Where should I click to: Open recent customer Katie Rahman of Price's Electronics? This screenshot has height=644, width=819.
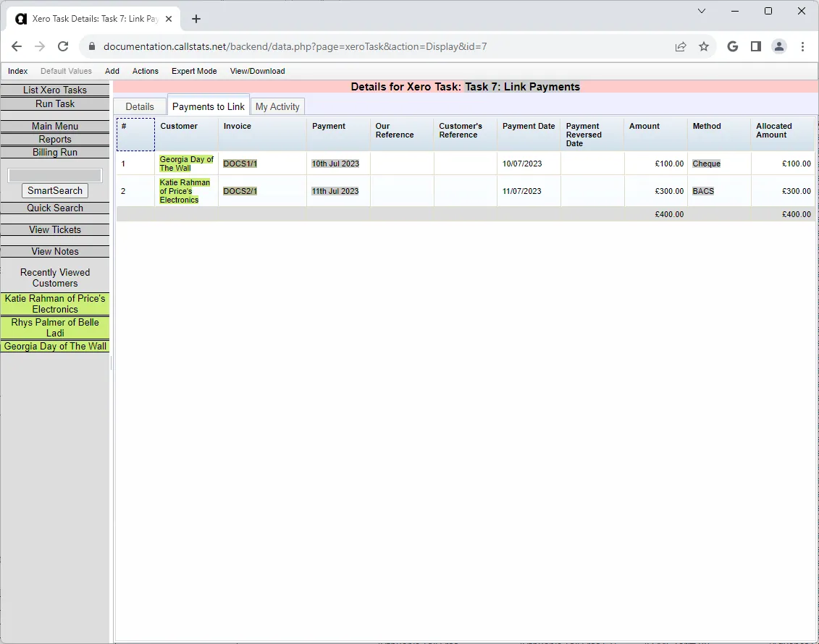click(x=55, y=304)
